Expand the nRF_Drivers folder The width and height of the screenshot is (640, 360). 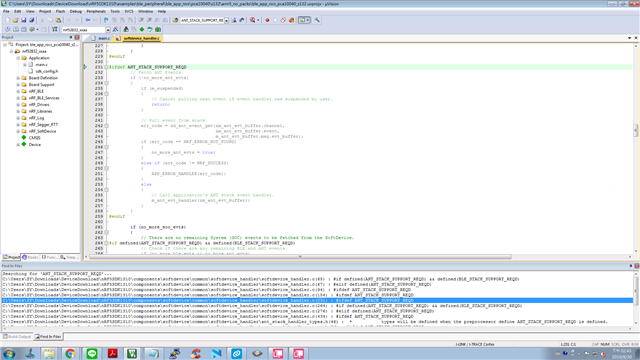coord(18,104)
